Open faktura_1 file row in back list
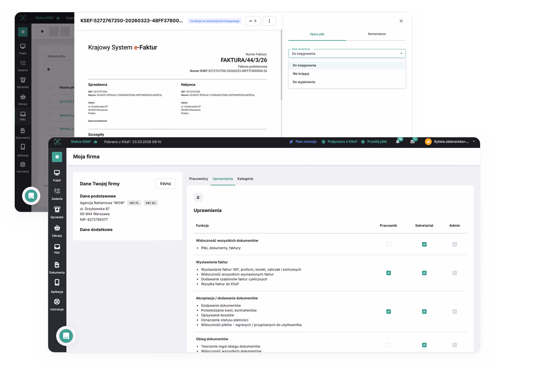This screenshot has width=548, height=392. [67, 115]
